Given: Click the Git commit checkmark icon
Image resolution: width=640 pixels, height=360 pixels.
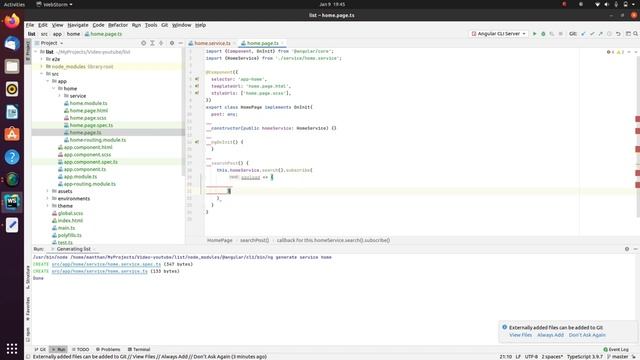Looking at the screenshot, I should pyautogui.click(x=592, y=34).
